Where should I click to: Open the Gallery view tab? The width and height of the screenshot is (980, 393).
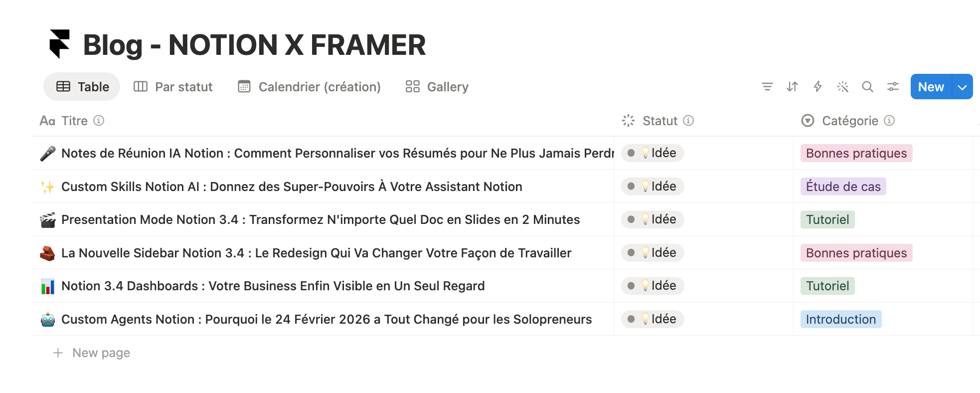437,87
